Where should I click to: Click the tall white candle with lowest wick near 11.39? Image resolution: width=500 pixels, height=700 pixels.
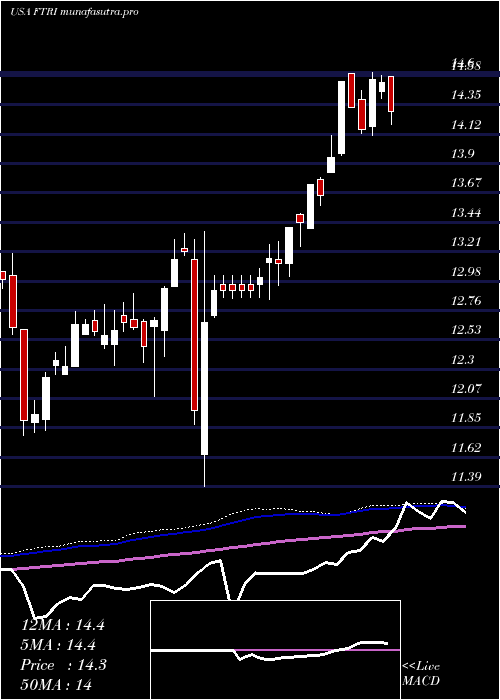pyautogui.click(x=204, y=388)
